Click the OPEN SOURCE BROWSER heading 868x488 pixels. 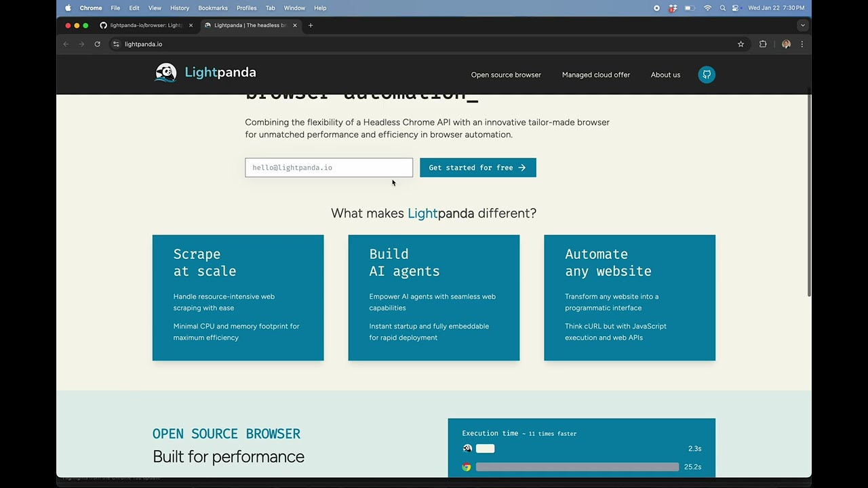(x=226, y=434)
